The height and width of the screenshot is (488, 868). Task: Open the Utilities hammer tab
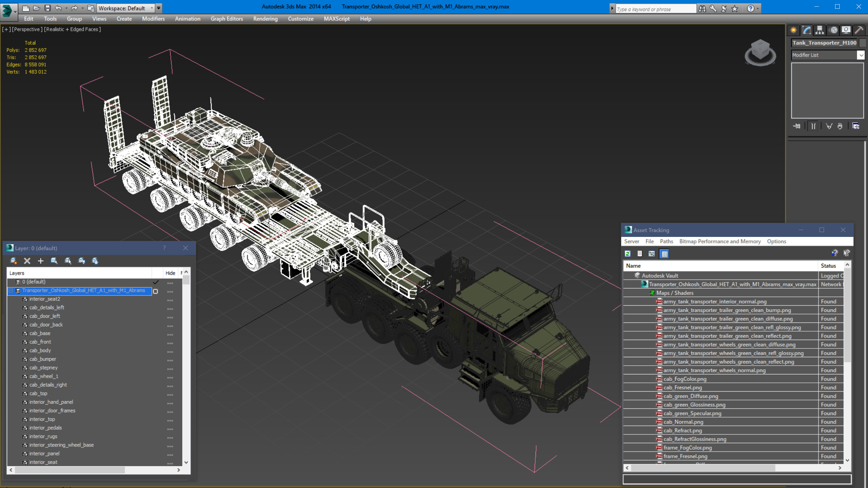pos(859,30)
